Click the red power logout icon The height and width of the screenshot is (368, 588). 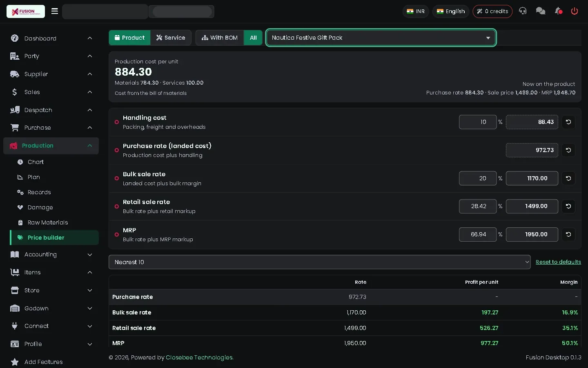[x=575, y=11]
